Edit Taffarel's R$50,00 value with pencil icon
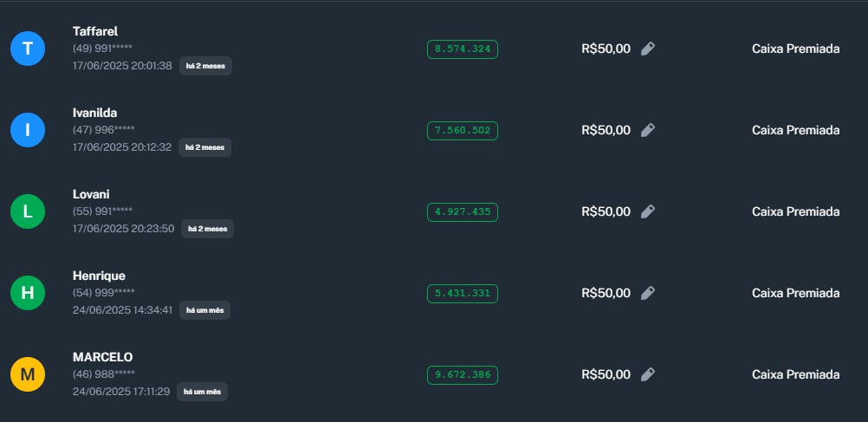 point(648,49)
